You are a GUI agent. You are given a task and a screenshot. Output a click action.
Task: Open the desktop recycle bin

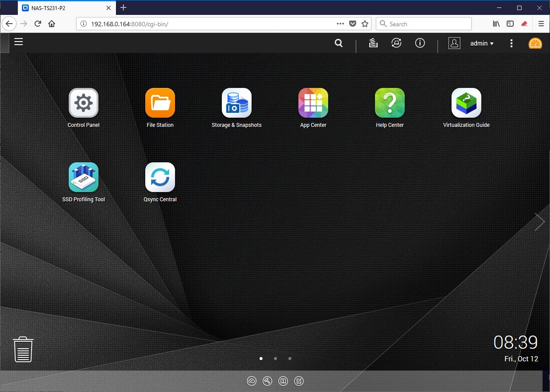coord(23,349)
